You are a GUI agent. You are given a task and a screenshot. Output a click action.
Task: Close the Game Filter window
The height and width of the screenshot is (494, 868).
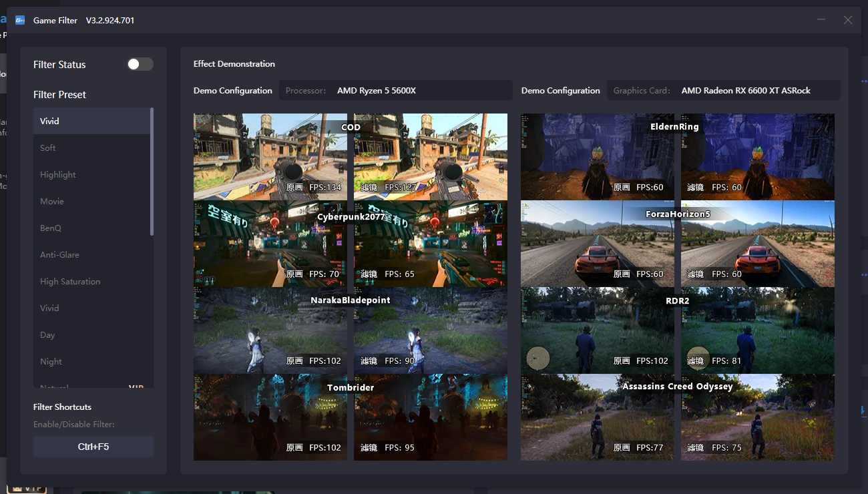(x=848, y=20)
